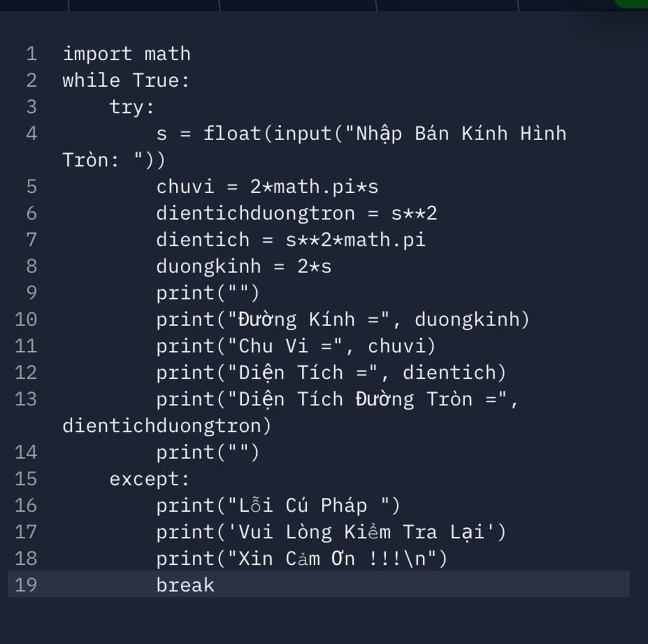Image resolution: width=648 pixels, height=644 pixels.
Task: Click the 'dientichduongtron = s**2' line
Action: coord(296,213)
